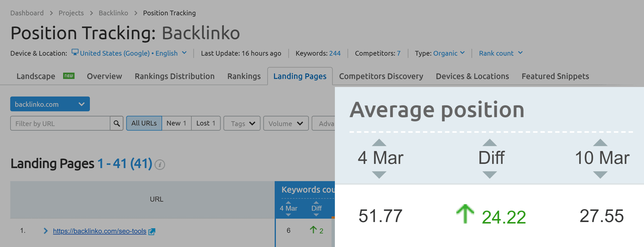Select the Lost 1 filter
Image resolution: width=644 pixels, height=247 pixels.
[x=206, y=123]
